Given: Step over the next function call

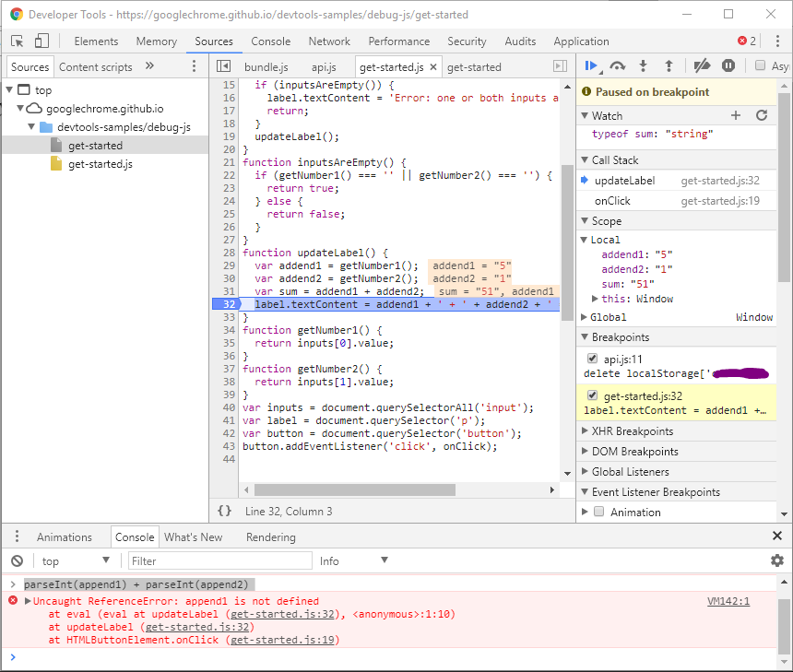Looking at the screenshot, I should pos(618,66).
